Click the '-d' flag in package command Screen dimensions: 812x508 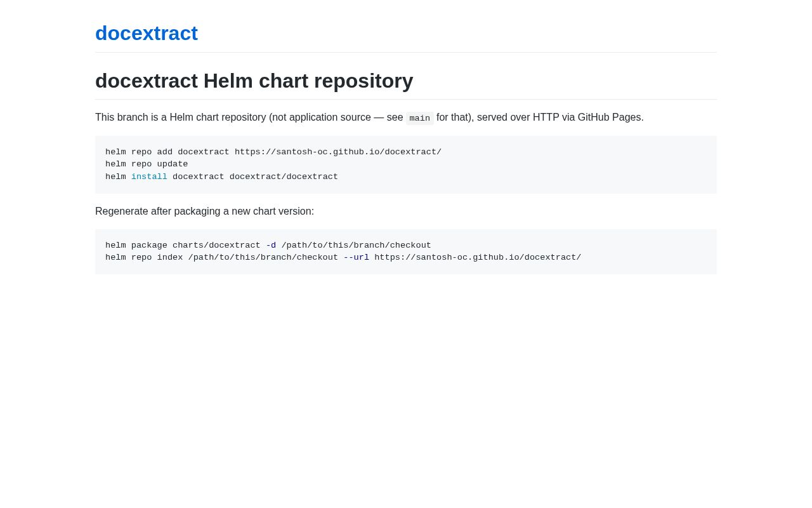point(271,245)
